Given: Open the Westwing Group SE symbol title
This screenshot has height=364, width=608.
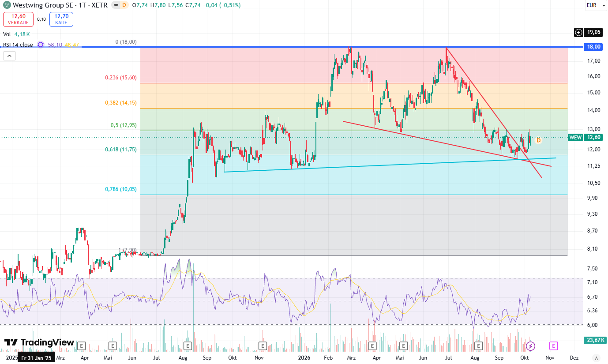Looking at the screenshot, I should 60,5.
